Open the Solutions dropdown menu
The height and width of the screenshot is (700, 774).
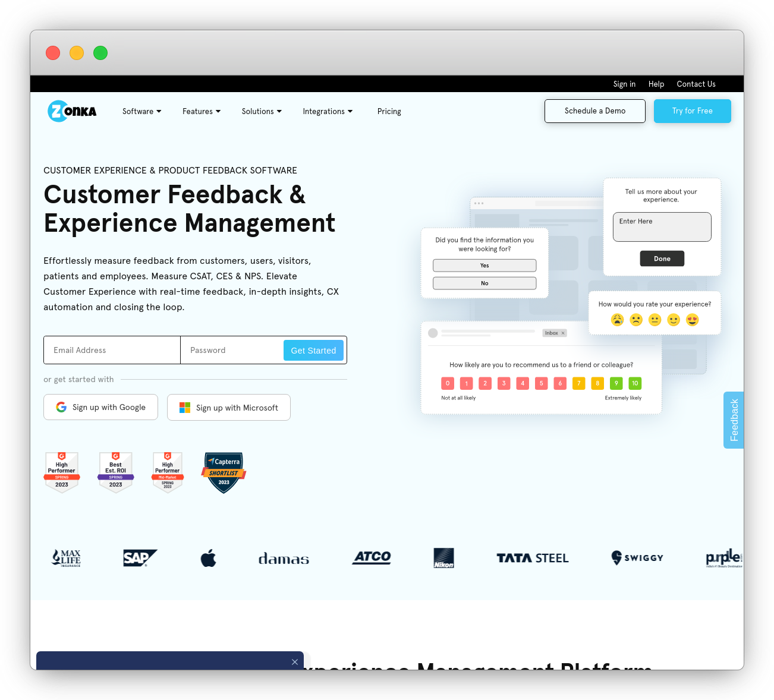point(262,112)
